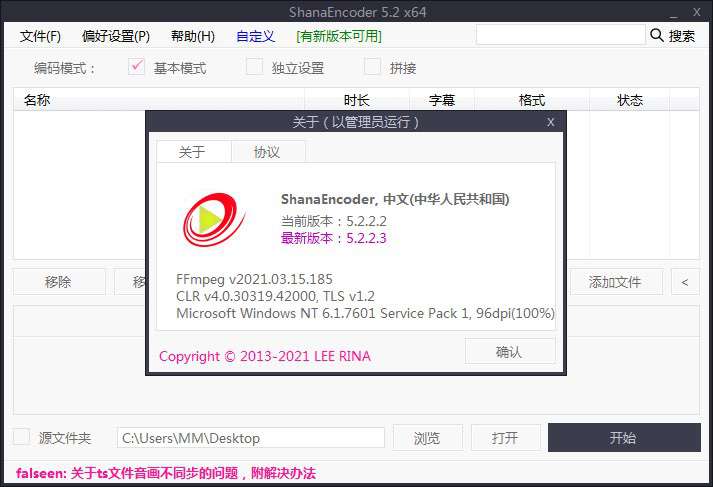This screenshot has width=713, height=487.
Task: Open the 自定义 menu
Action: click(x=256, y=36)
